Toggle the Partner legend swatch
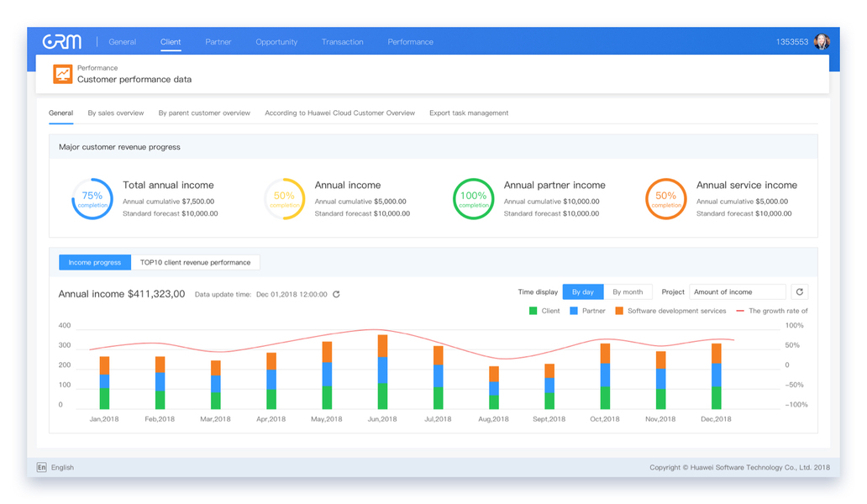 pyautogui.click(x=574, y=311)
